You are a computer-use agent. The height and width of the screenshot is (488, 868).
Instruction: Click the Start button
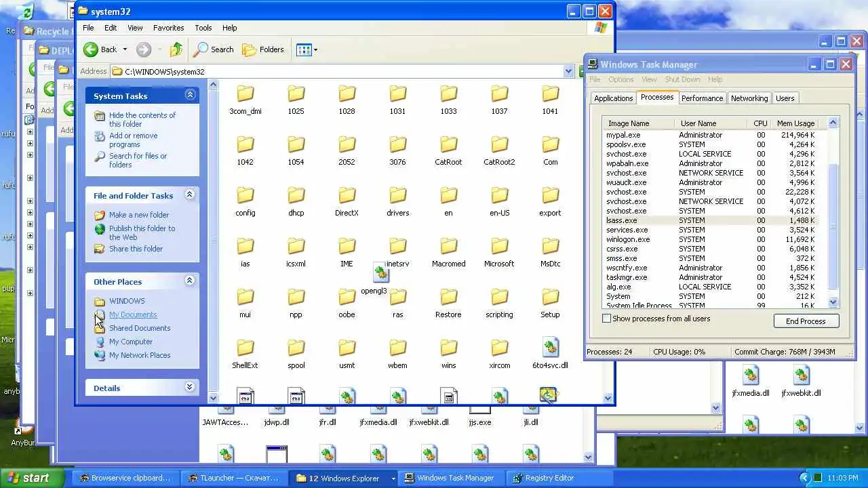pyautogui.click(x=31, y=478)
